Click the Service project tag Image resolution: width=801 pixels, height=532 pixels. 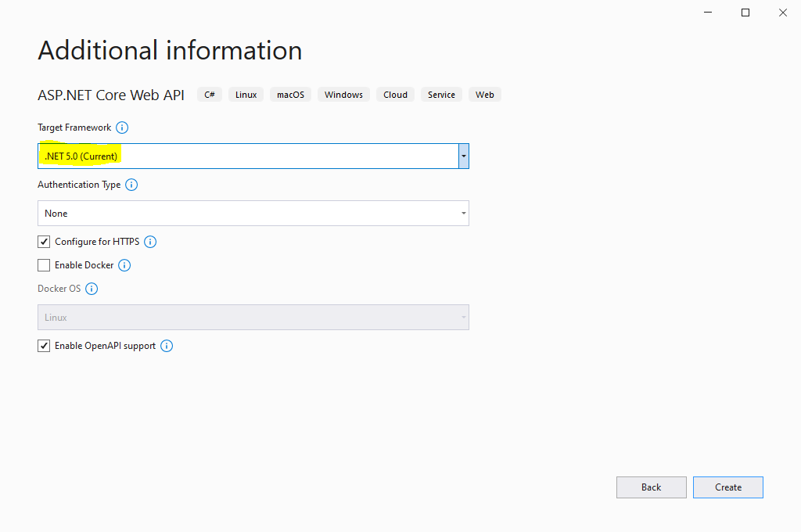click(440, 94)
